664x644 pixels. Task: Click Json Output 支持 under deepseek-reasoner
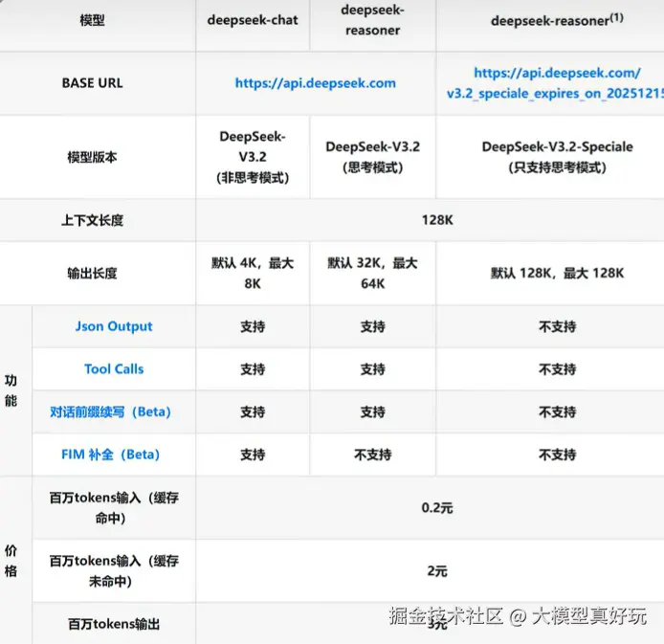pos(372,326)
